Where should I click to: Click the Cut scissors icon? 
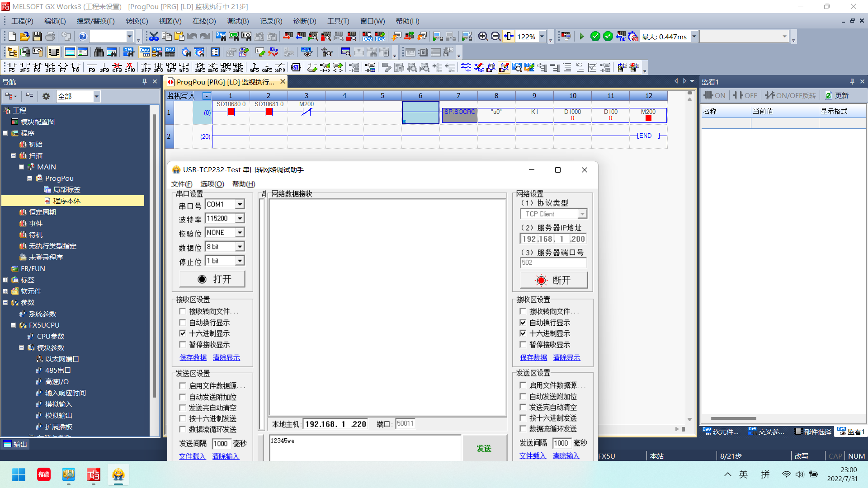click(154, 37)
